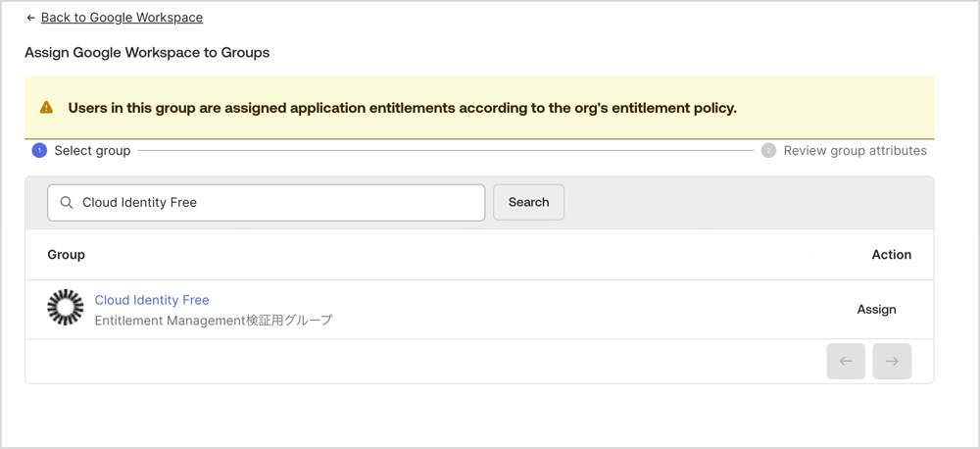Click the Entitlement Management検証用グループ description
Image resolution: width=980 pixels, height=449 pixels.
click(214, 321)
